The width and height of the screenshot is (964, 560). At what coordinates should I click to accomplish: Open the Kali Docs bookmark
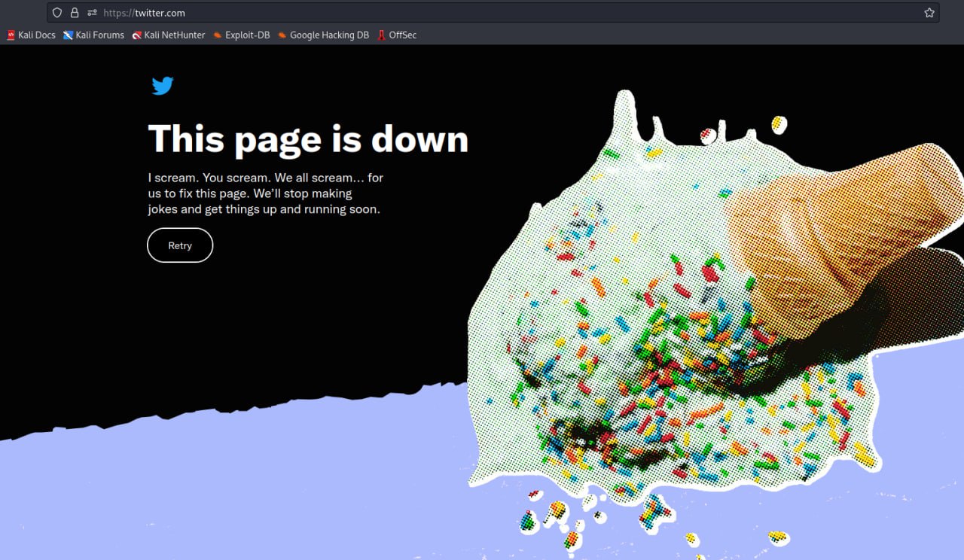[31, 35]
